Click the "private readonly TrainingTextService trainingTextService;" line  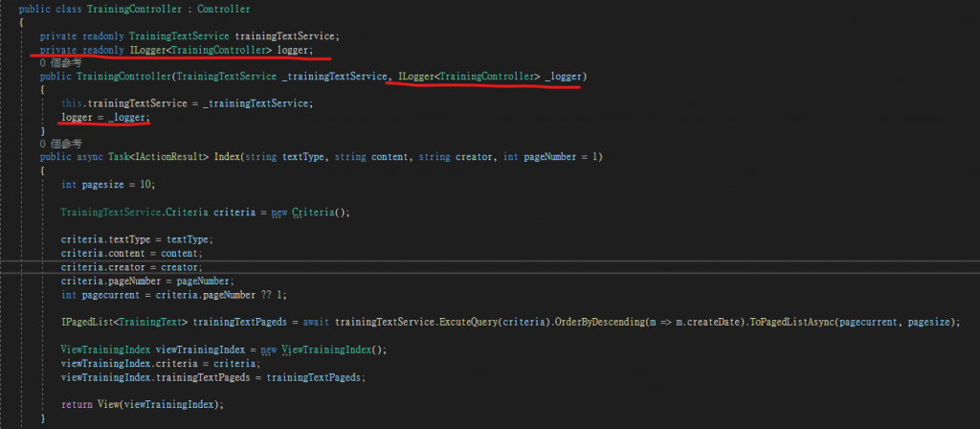189,36
